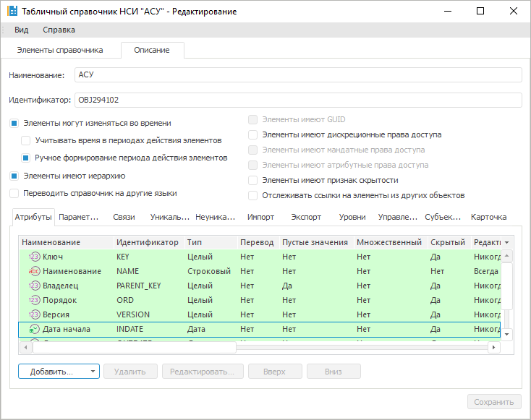Click the Сохранить button
The width and height of the screenshot is (531, 420).
493,402
